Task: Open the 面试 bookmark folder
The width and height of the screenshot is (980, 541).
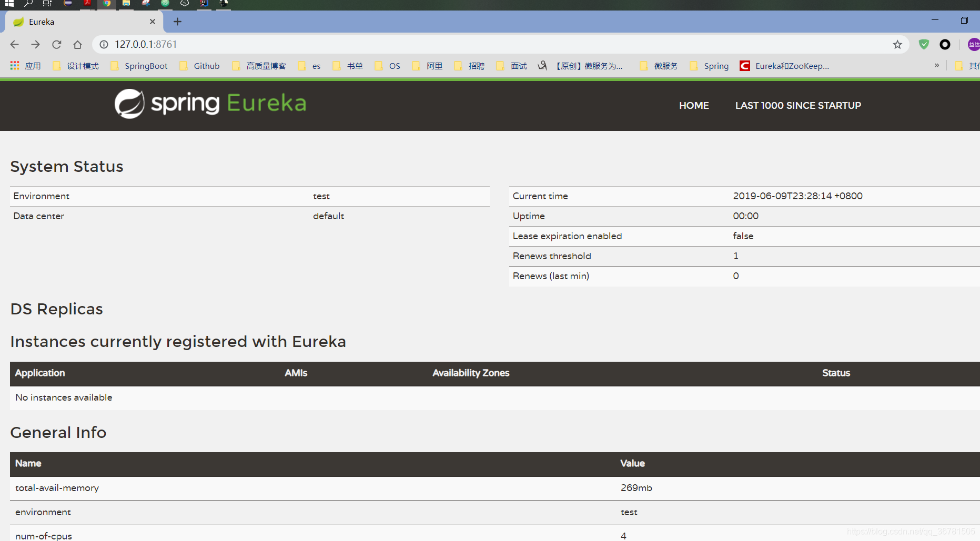Action: [x=511, y=66]
